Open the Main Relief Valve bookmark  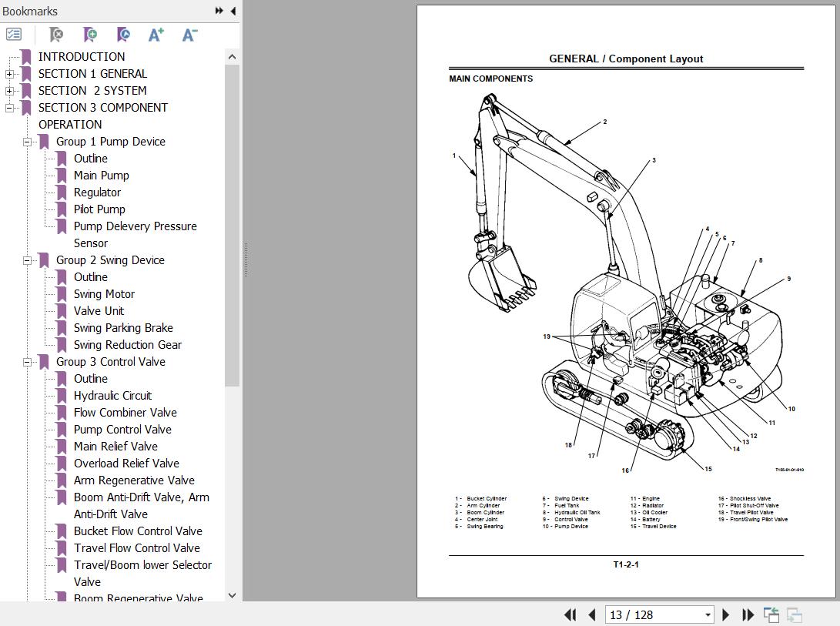pyautogui.click(x=115, y=447)
